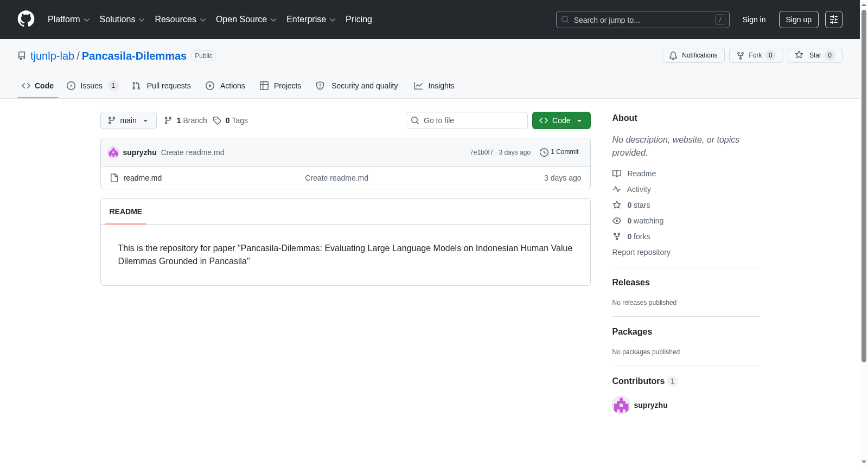This screenshot has width=868, height=467.
Task: Select the README tab heading
Action: pos(126,212)
